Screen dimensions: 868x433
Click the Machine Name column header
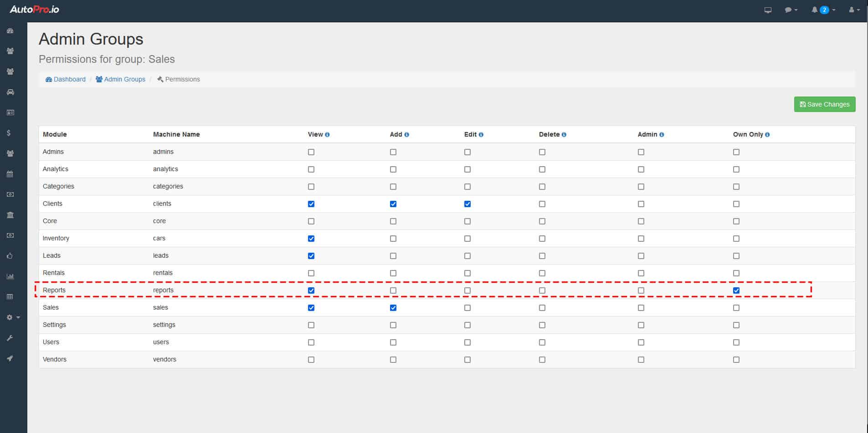pyautogui.click(x=176, y=134)
